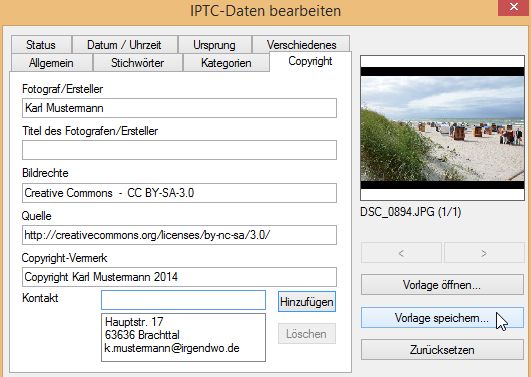Viewport: 531px width, 377px height.
Task: Switch to the Allgemein tab
Action: pos(51,63)
